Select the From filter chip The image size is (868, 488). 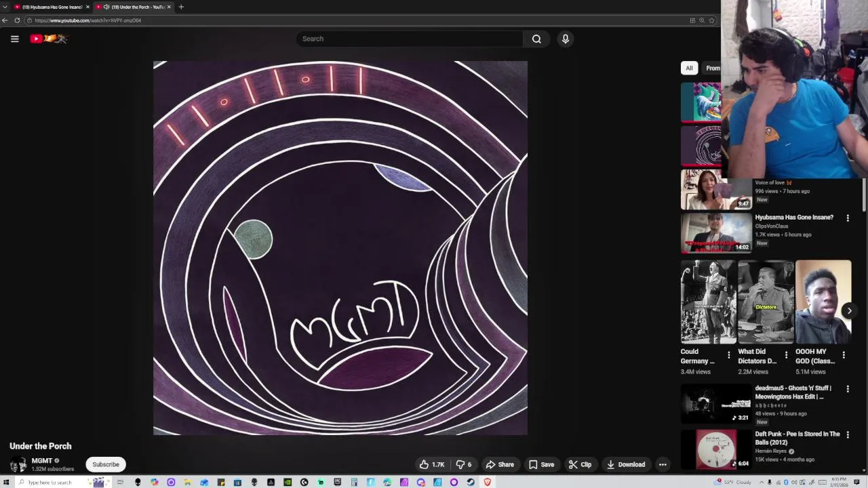pos(712,68)
